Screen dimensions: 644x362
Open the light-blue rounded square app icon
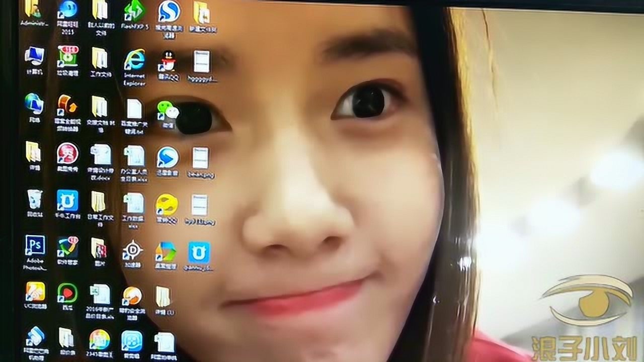pos(132,341)
